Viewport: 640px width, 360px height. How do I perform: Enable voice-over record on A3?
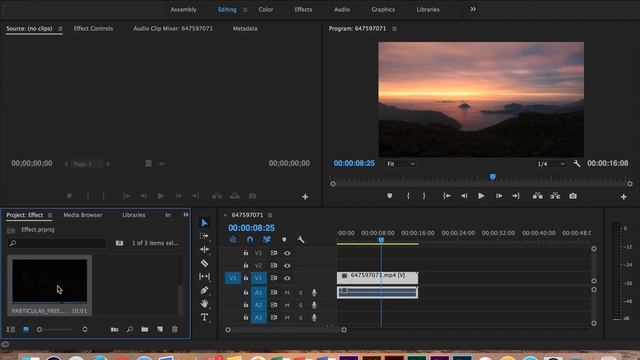[x=314, y=318]
